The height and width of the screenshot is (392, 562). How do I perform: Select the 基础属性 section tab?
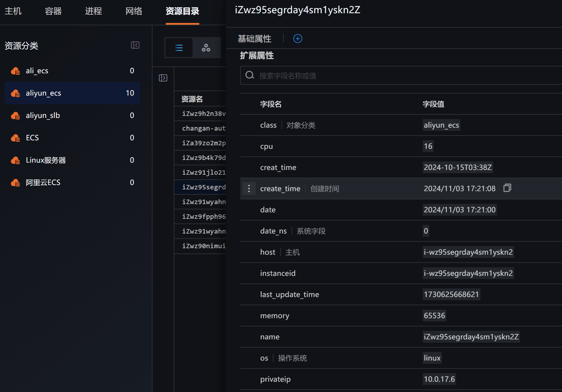(254, 39)
